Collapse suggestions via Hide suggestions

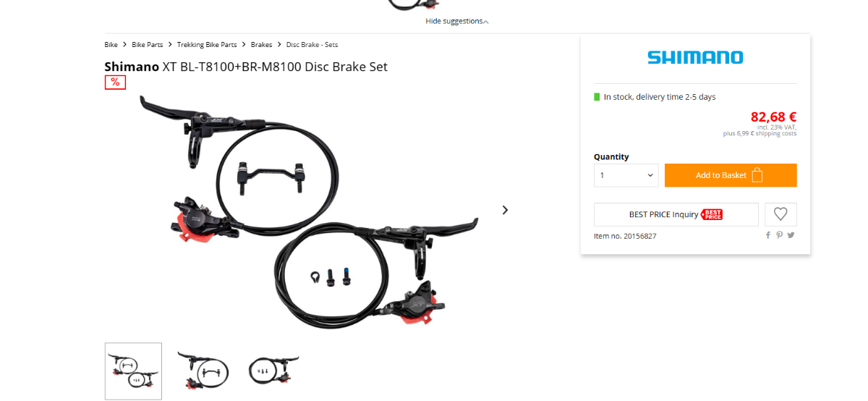tap(457, 21)
